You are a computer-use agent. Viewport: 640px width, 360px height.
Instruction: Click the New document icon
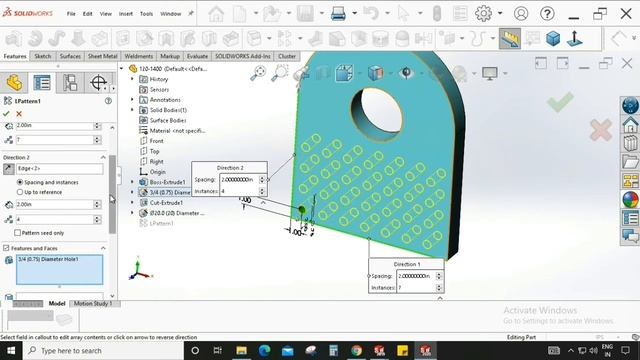point(240,14)
